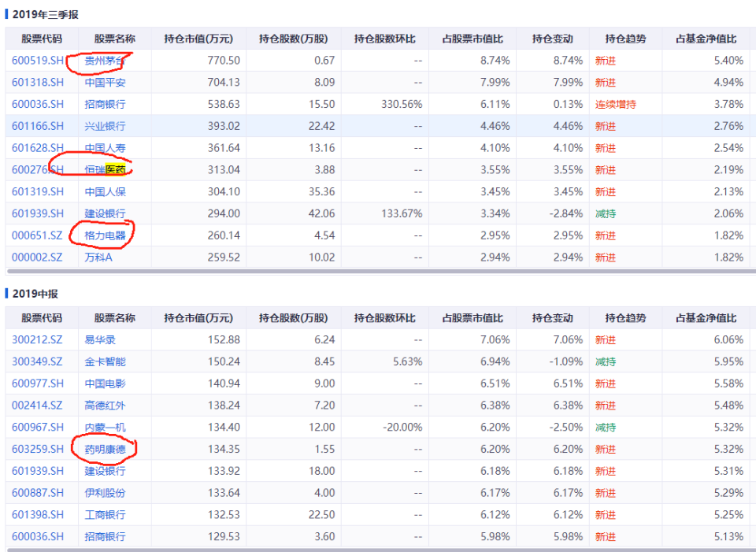756x552 pixels.
Task: Open 伊利股份 stock link
Action: click(105, 493)
